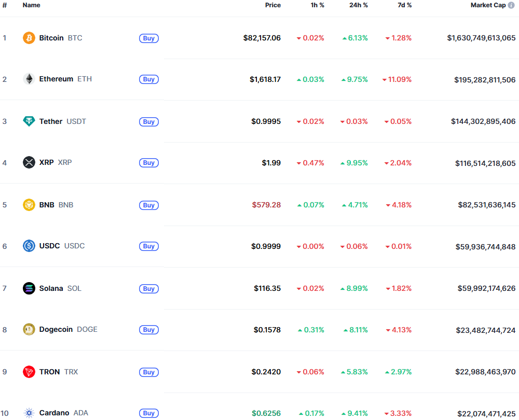Click the Ethereum diamond logo icon
This screenshot has height=420, width=519.
pos(29,79)
